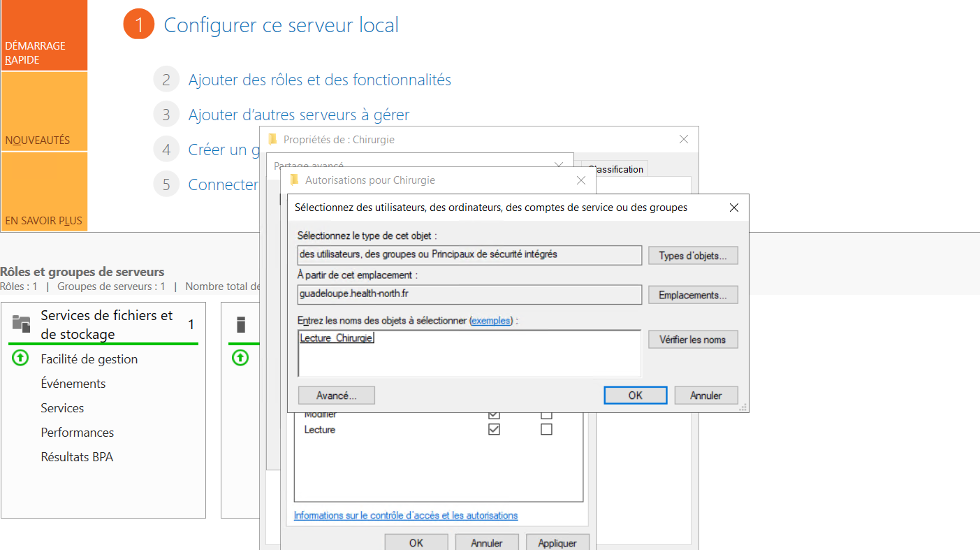Viewport: 980px width, 550px height.
Task: Click the server icon in the second tile
Action: (x=241, y=324)
